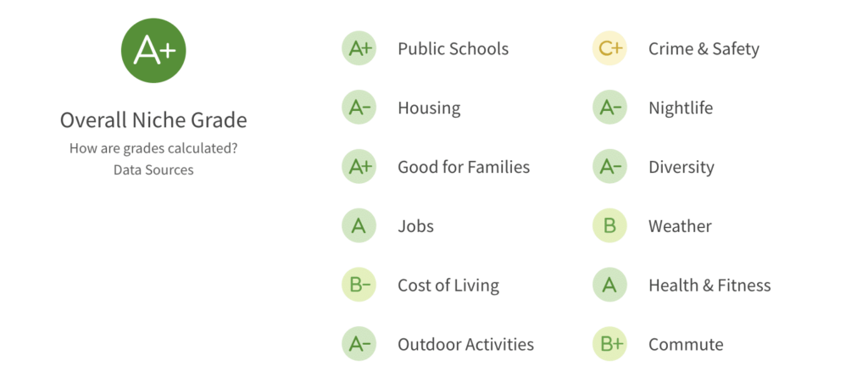This screenshot has height=377, width=868.
Task: Open the 'How are grades calculated?' link
Action: (x=153, y=148)
